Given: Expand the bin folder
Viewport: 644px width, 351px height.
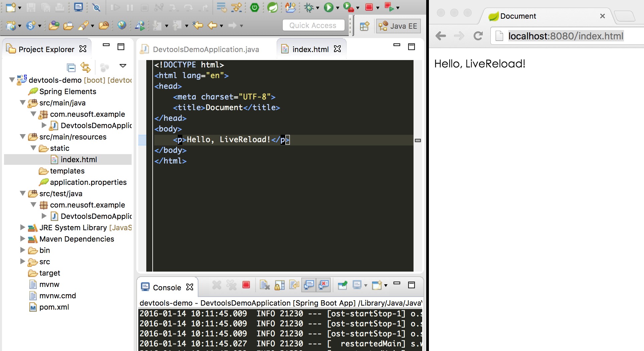Looking at the screenshot, I should point(23,250).
